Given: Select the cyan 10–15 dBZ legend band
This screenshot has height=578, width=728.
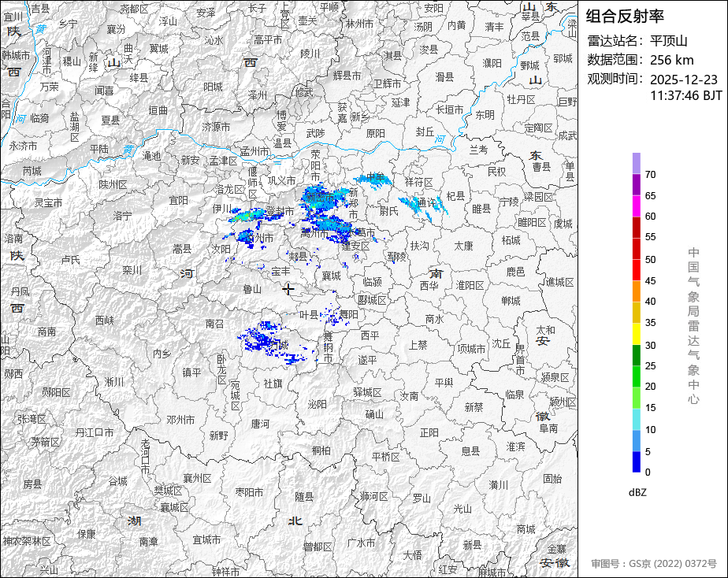Looking at the screenshot, I should (x=636, y=419).
